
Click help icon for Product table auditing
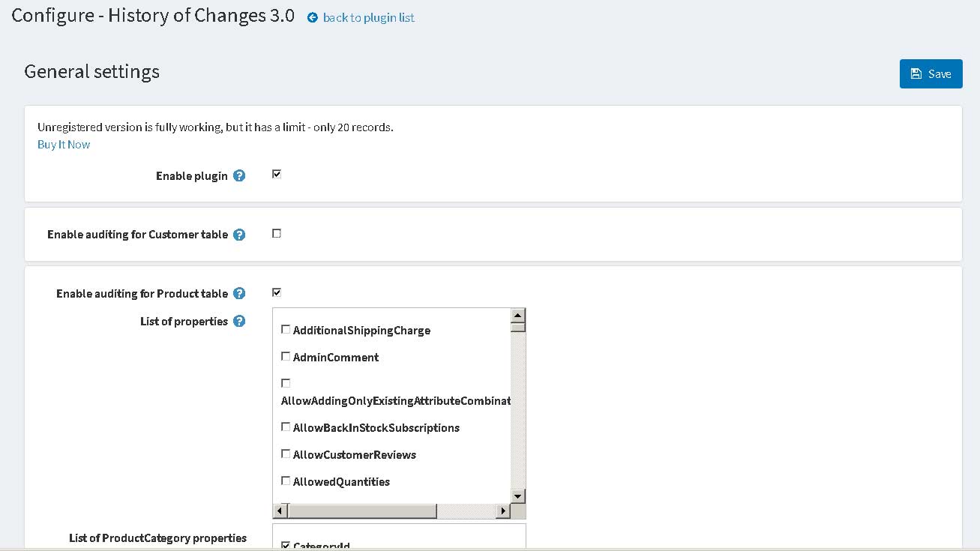coord(239,294)
